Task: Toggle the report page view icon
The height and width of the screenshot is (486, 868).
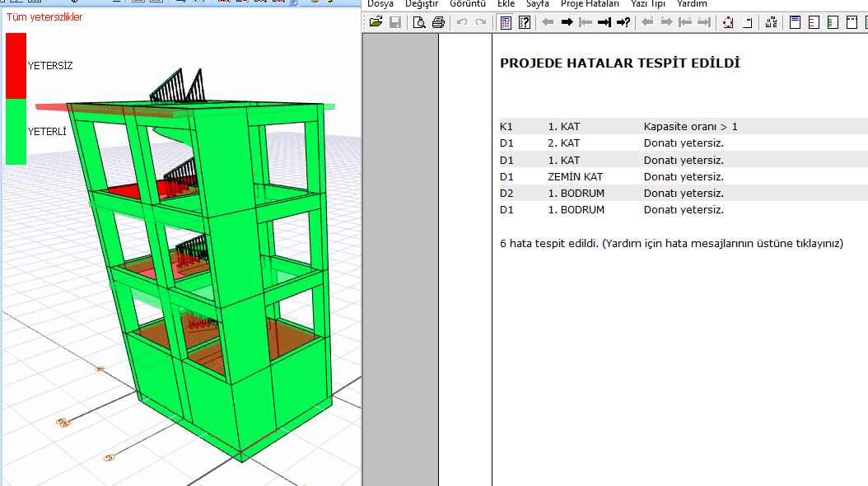Action: click(506, 22)
